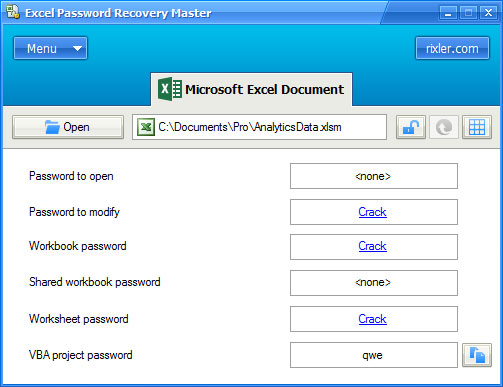Minimize the Excel Password Recovery window
This screenshot has width=503, height=387.
pos(448,13)
